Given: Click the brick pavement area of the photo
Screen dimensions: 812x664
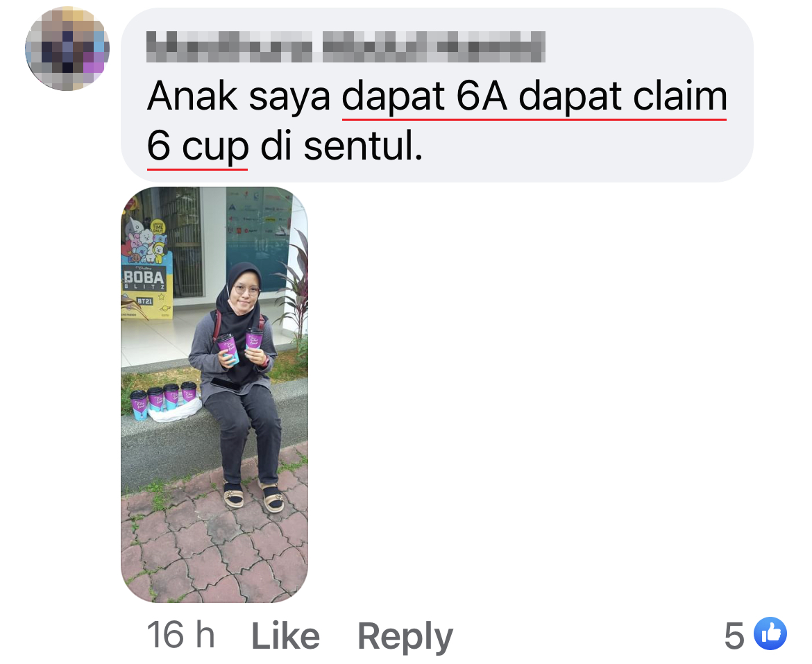Looking at the screenshot, I should [214, 549].
